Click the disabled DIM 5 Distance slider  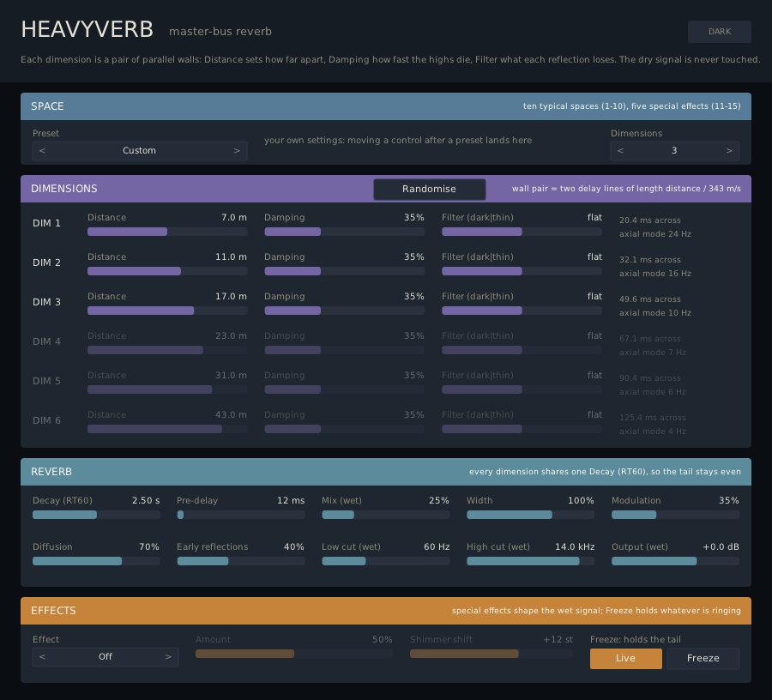[x=167, y=389]
